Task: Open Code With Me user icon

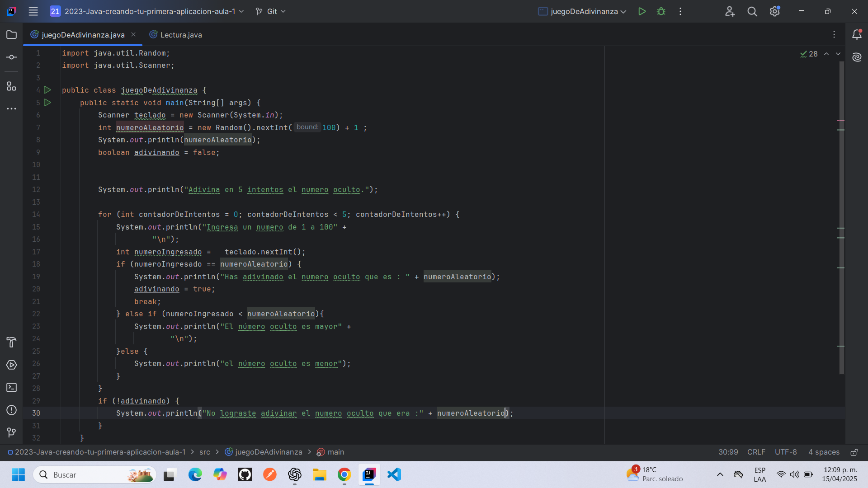Action: coord(730,11)
